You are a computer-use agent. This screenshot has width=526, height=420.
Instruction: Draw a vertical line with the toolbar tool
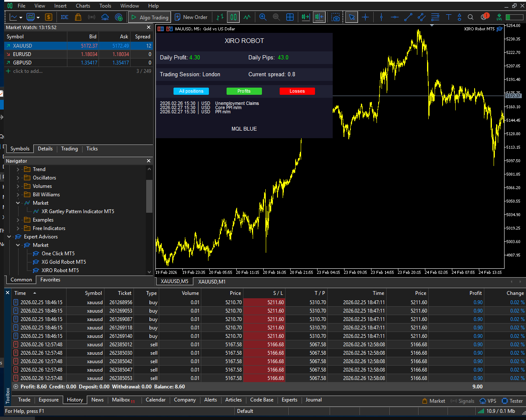[381, 17]
